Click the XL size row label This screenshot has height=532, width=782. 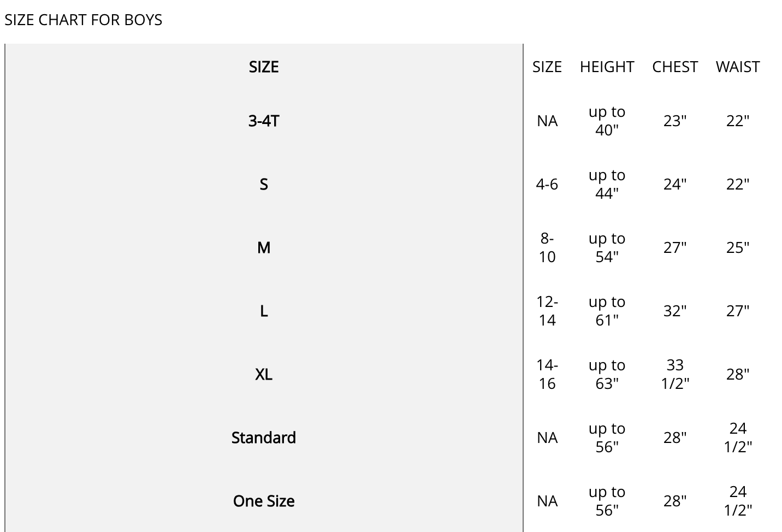click(x=264, y=374)
